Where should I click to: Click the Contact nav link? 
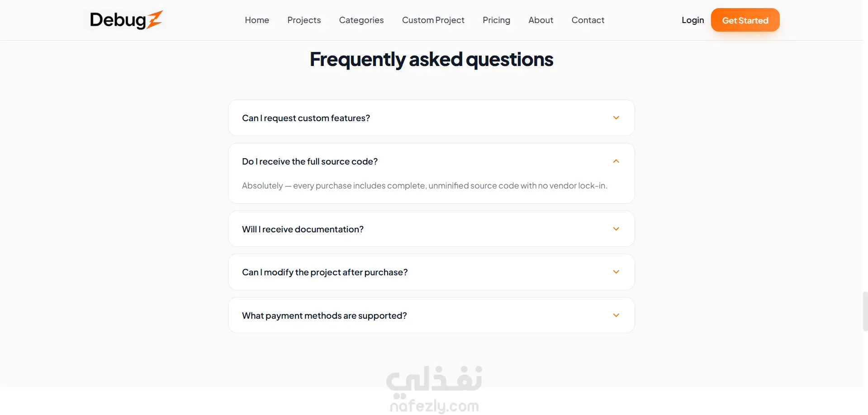coord(588,20)
